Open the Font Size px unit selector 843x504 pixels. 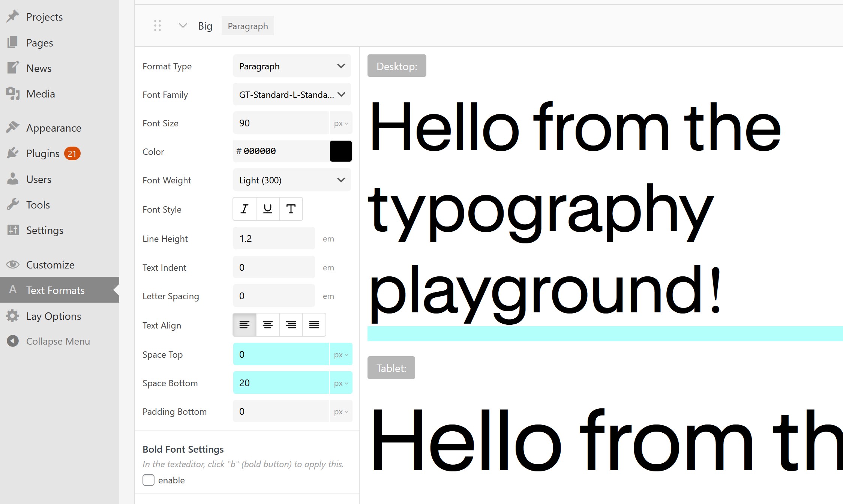tap(341, 123)
